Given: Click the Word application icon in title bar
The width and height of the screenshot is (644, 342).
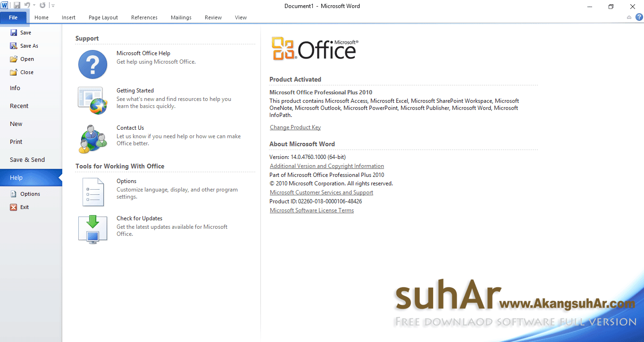Looking at the screenshot, I should tap(4, 5).
